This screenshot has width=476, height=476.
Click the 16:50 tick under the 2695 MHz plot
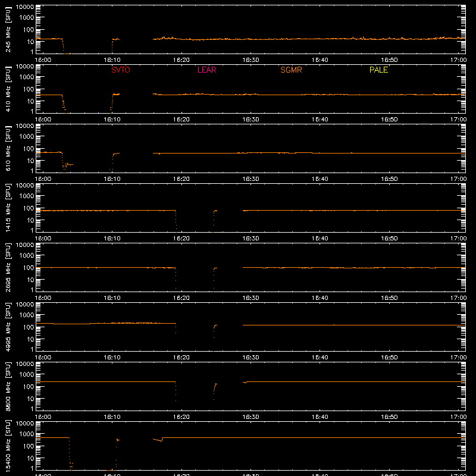pyautogui.click(x=389, y=298)
